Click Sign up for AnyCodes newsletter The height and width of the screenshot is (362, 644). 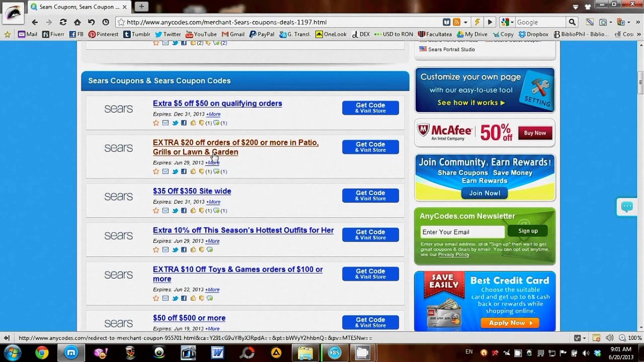click(x=528, y=231)
